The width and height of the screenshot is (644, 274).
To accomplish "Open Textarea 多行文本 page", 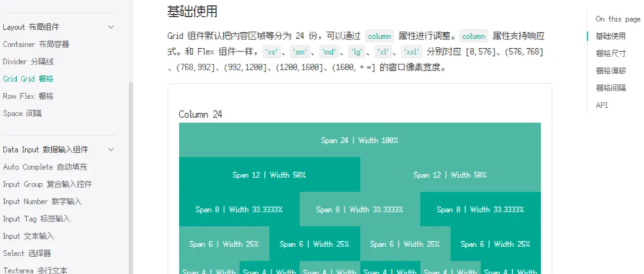I will (35, 270).
